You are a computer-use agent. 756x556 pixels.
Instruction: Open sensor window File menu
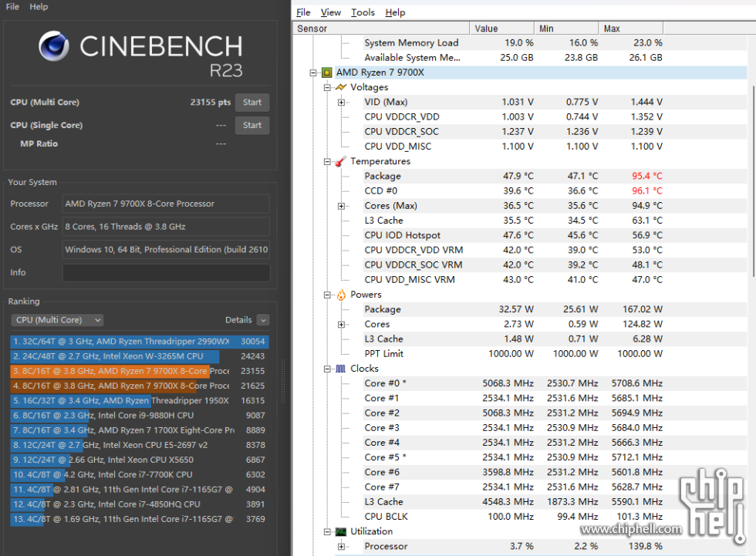pyautogui.click(x=303, y=12)
